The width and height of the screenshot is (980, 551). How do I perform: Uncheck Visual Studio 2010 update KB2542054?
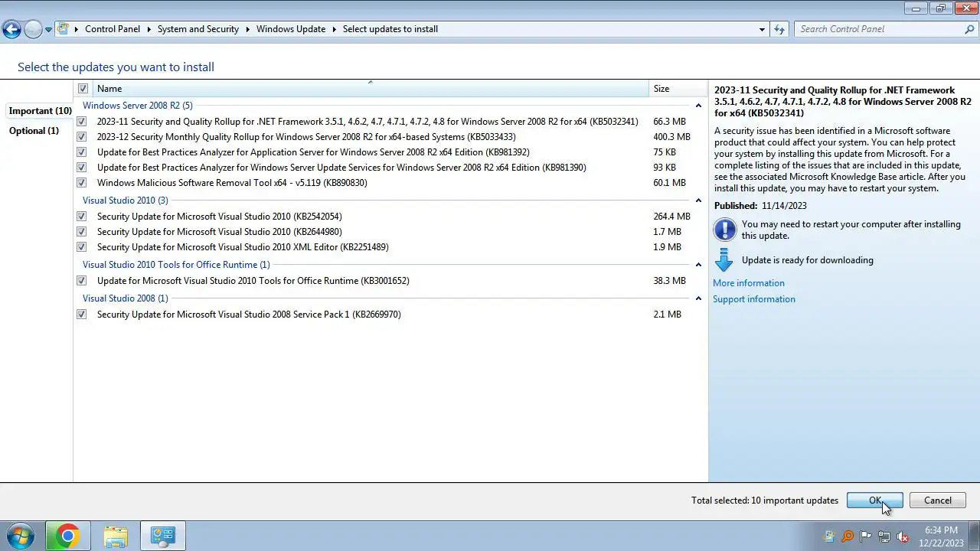click(x=81, y=217)
